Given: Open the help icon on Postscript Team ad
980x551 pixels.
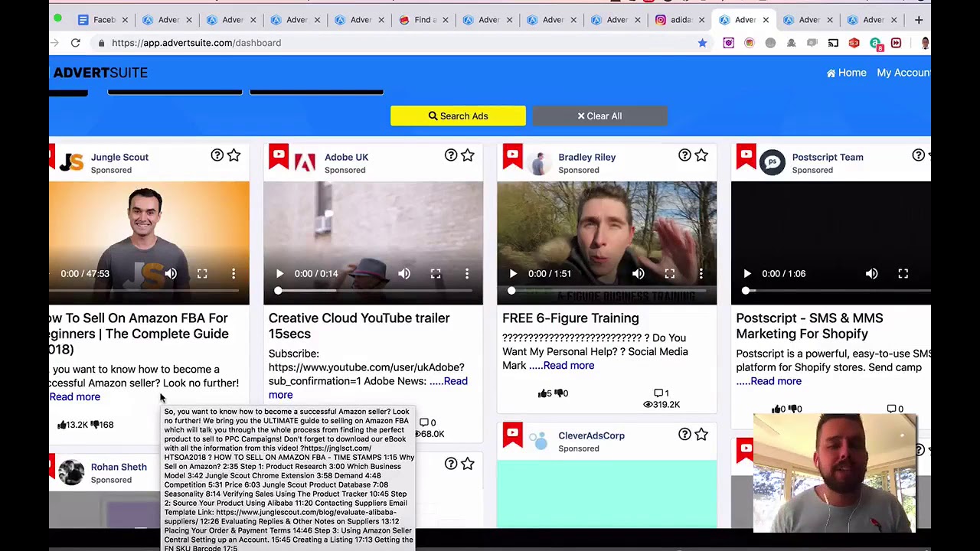Looking at the screenshot, I should pos(918,155).
